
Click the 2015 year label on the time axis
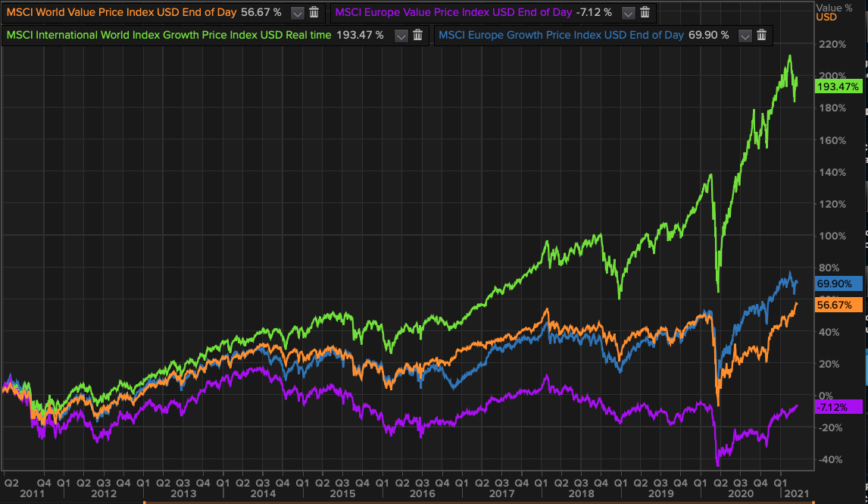coord(342,493)
